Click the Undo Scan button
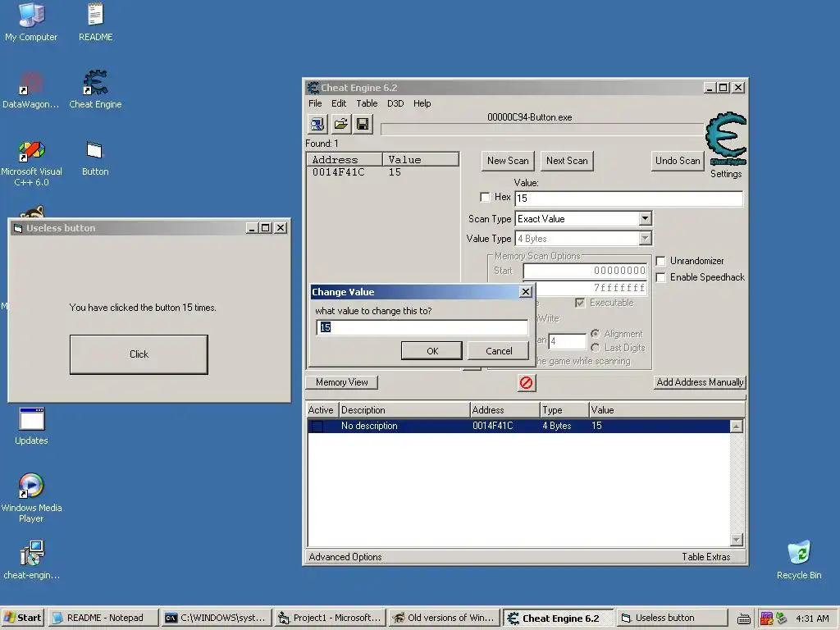Image resolution: width=840 pixels, height=630 pixels. [x=678, y=161]
